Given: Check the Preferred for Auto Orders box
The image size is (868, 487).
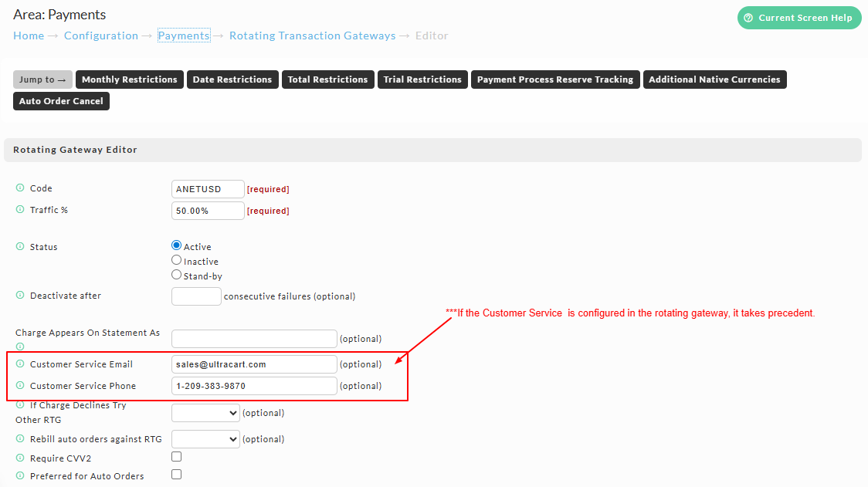Looking at the screenshot, I should click(x=177, y=475).
